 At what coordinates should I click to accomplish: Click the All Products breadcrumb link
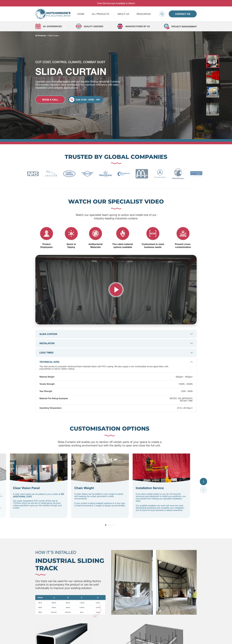coord(41,36)
